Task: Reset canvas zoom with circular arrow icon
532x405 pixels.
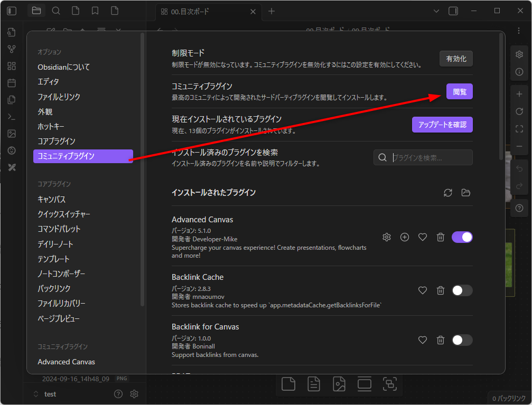Action: coord(519,111)
